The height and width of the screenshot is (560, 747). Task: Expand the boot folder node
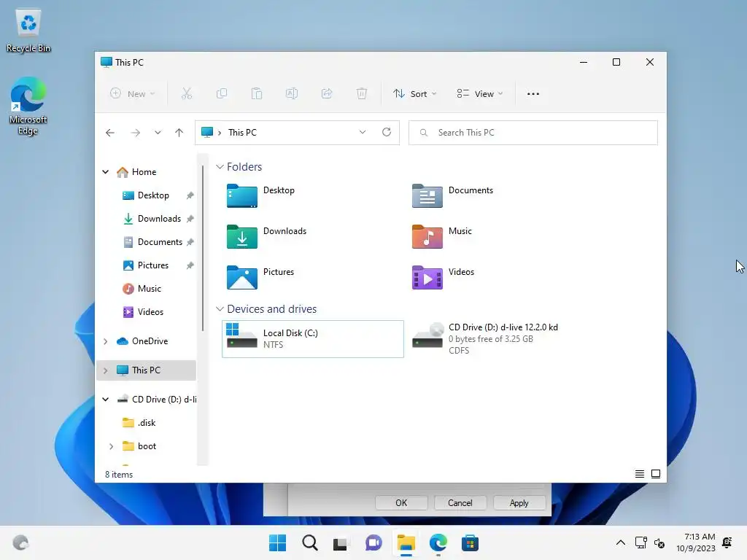click(x=111, y=446)
